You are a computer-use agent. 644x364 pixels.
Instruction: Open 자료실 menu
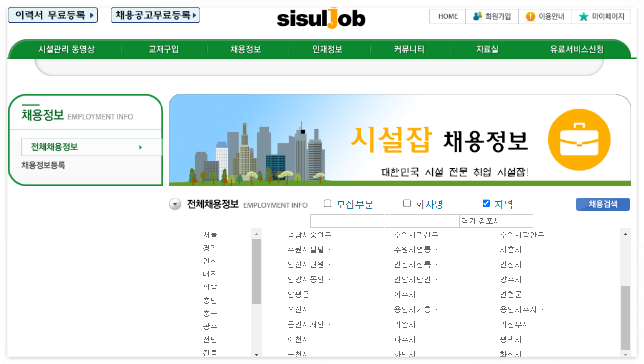pyautogui.click(x=487, y=49)
